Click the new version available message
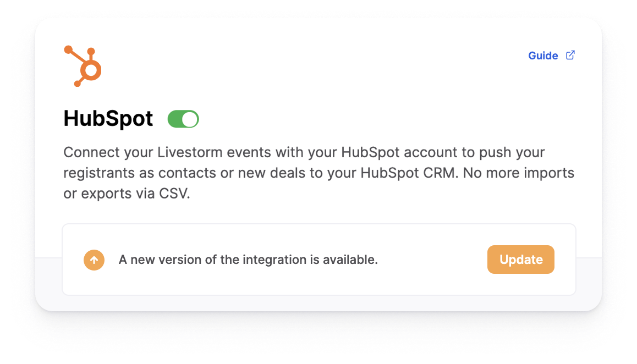Viewport: 637px width, 364px height. click(x=248, y=260)
